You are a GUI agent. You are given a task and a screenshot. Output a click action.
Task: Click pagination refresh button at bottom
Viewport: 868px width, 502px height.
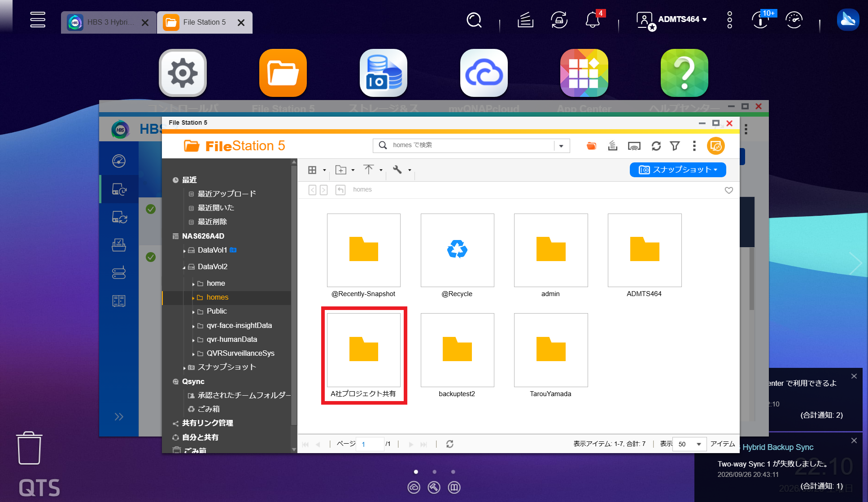coord(450,444)
